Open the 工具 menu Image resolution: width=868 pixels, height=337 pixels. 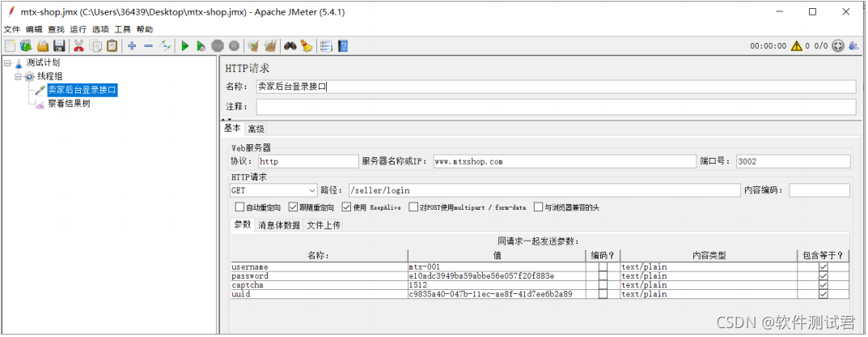click(122, 29)
